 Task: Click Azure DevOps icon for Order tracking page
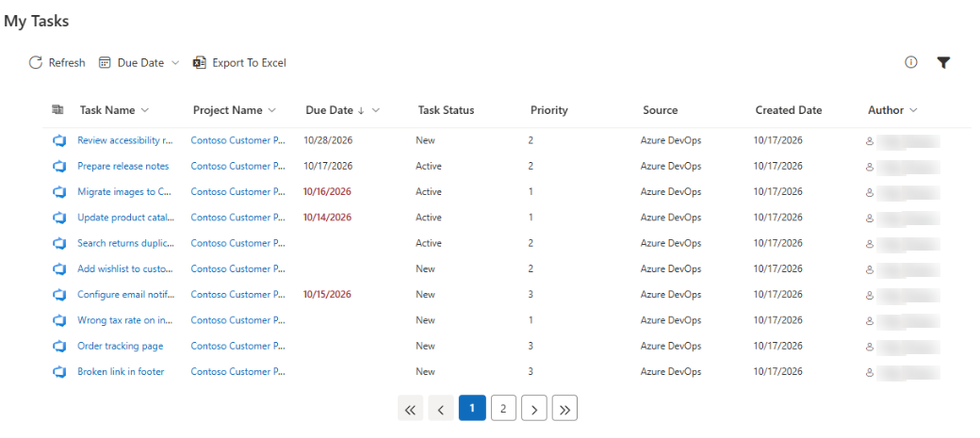(x=59, y=346)
